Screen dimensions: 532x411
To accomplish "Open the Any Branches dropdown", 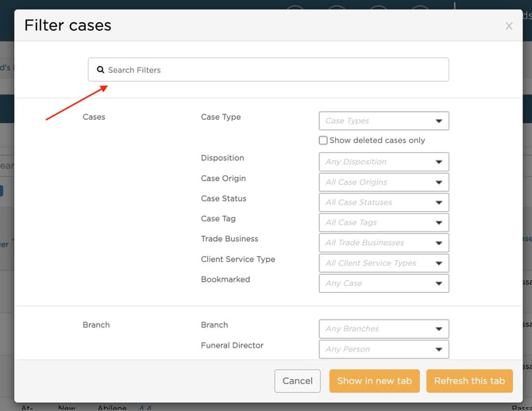I will 384,328.
